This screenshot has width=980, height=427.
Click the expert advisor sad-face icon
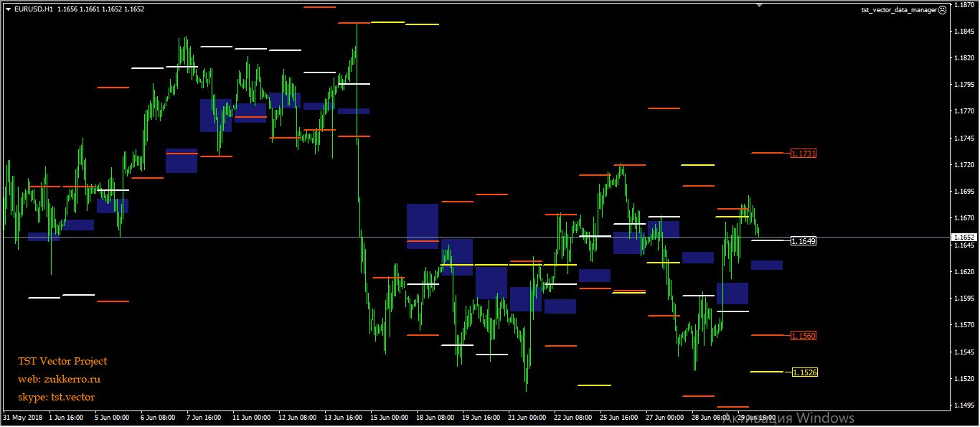942,11
